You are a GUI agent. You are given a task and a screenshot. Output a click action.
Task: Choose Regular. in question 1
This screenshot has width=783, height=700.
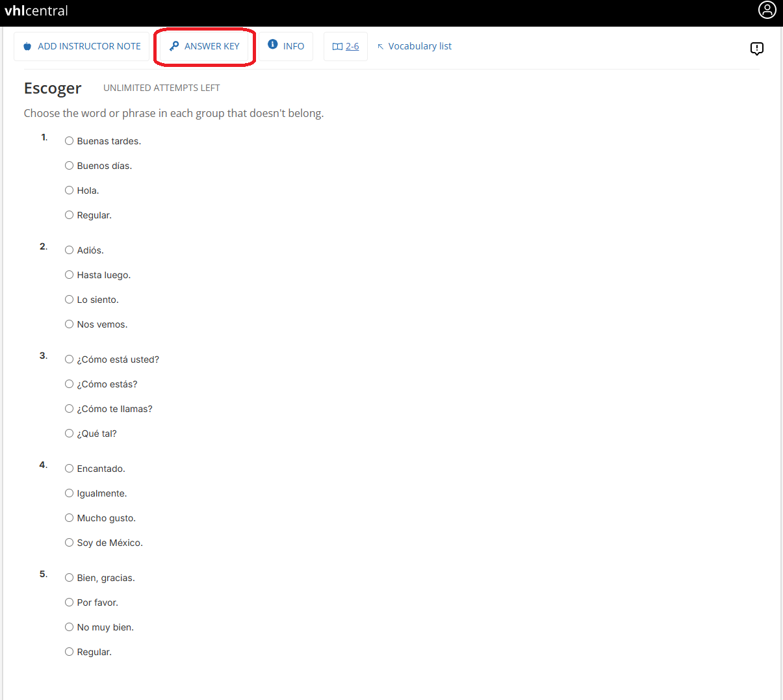69,215
